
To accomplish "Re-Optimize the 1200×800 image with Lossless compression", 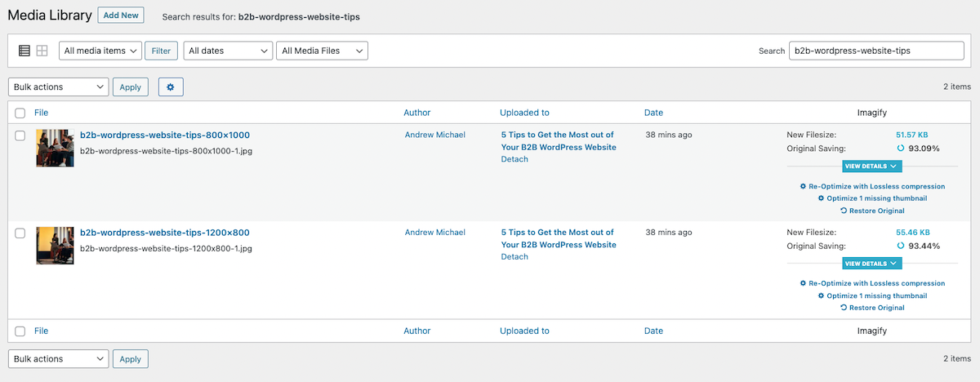I will tap(872, 283).
